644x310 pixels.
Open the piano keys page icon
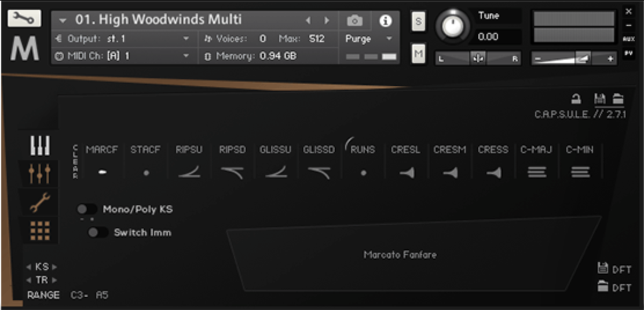[x=40, y=146]
